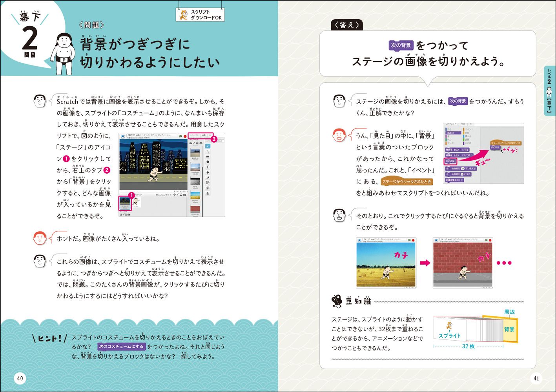Select the Rectangle tool in the paint editor

coord(208,156)
